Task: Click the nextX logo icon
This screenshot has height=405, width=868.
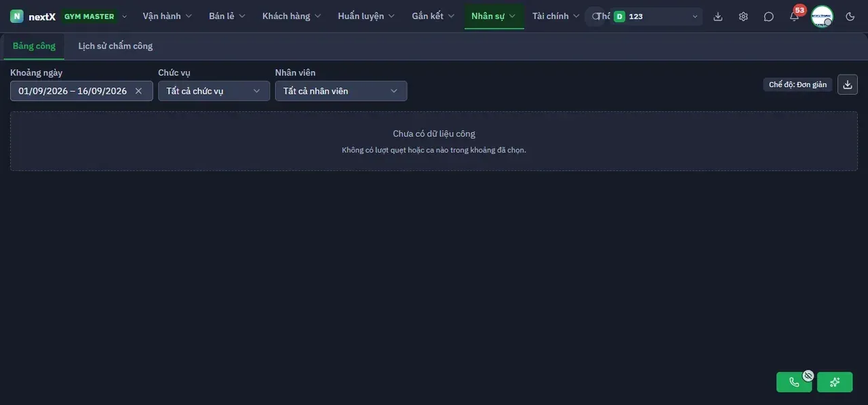Action: tap(17, 16)
